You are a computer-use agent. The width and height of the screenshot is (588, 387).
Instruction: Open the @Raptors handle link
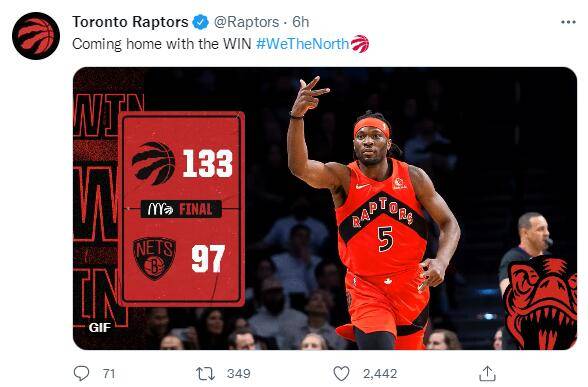click(246, 22)
